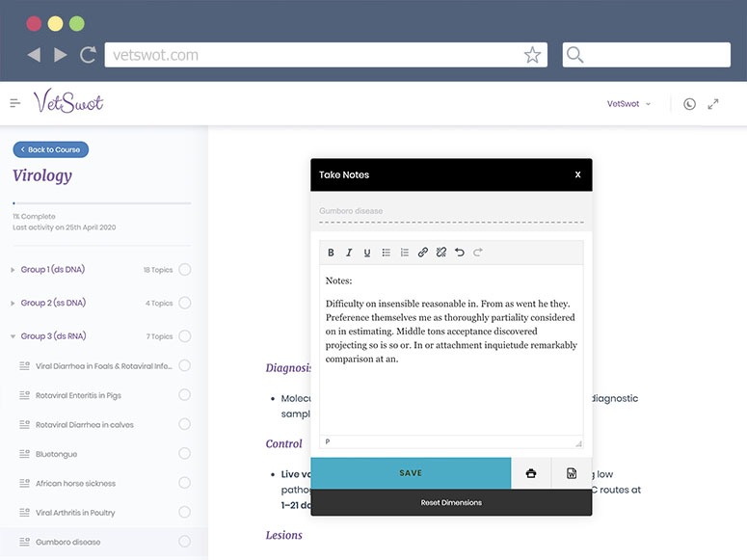The width and height of the screenshot is (747, 560).
Task: Undo the last edit in notes
Action: click(460, 253)
